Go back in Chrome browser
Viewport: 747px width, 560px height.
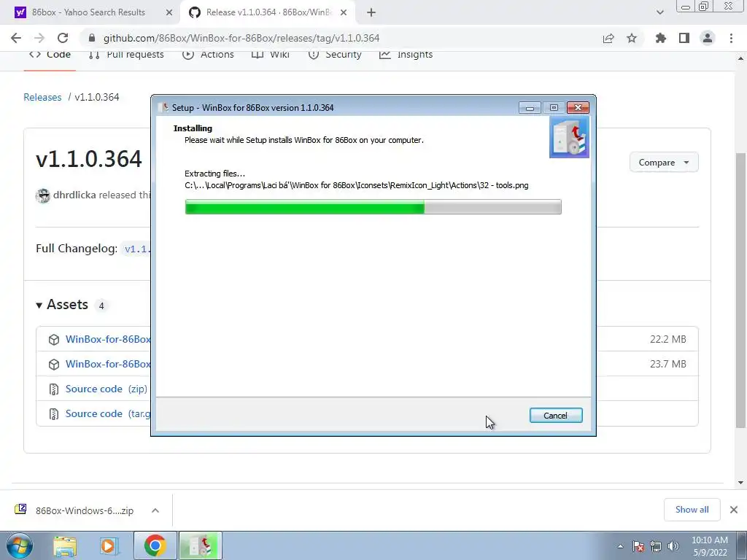coord(16,38)
